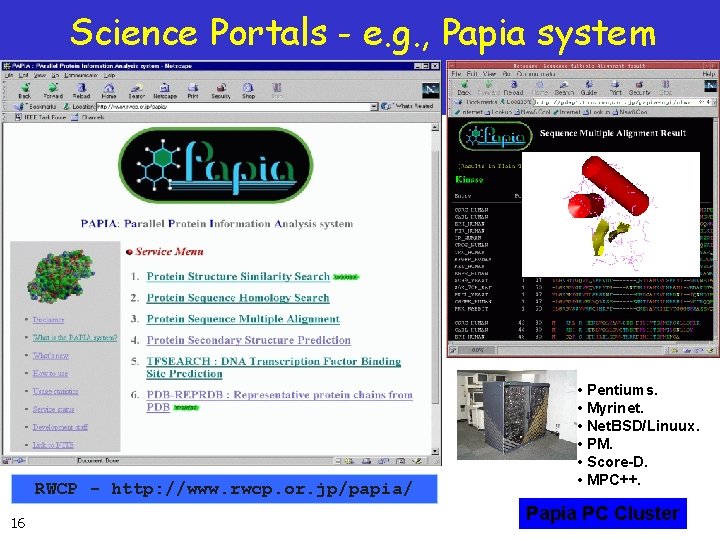720x540 pixels.
Task: Open the View menu in the PAPIA Netscape window
Action: 40,75
